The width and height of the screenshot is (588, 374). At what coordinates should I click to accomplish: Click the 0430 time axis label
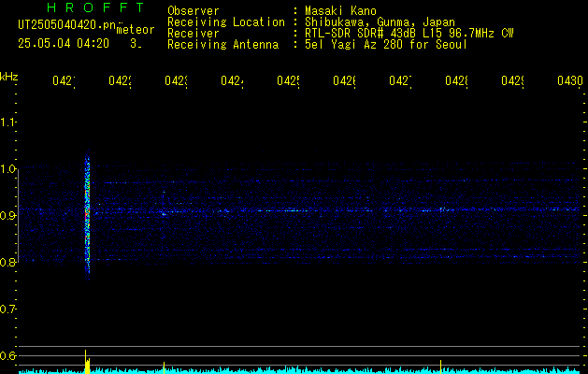coord(570,81)
